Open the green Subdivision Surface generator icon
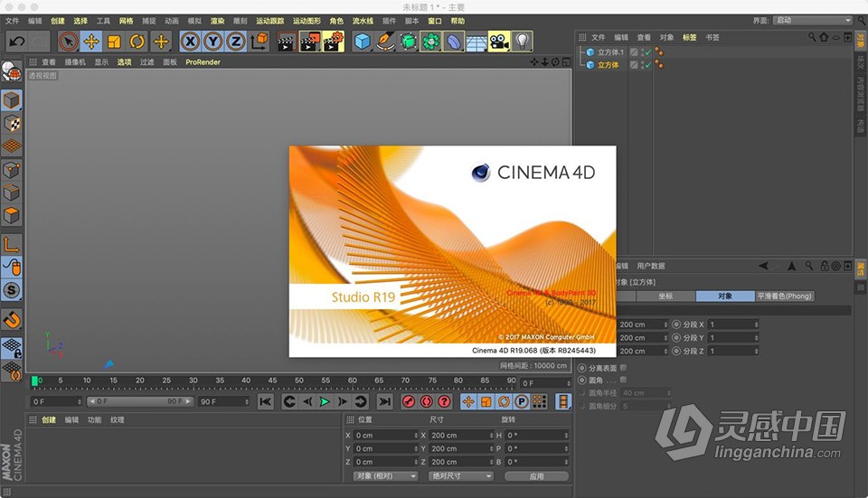The image size is (868, 498). pyautogui.click(x=408, y=42)
